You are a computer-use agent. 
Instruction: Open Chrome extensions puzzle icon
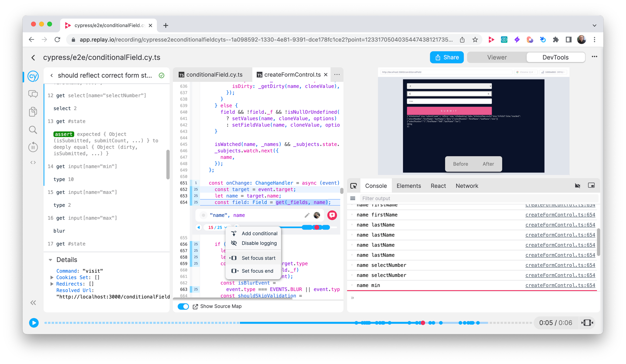[556, 40]
